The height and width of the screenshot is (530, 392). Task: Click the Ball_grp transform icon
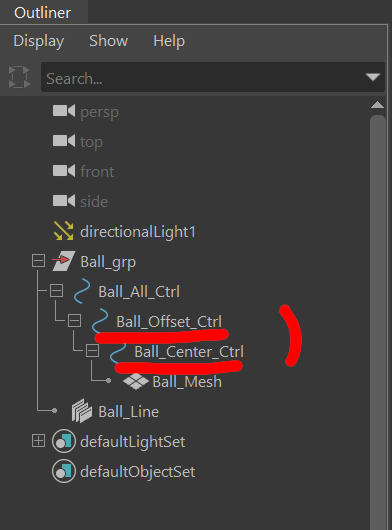tap(64, 261)
